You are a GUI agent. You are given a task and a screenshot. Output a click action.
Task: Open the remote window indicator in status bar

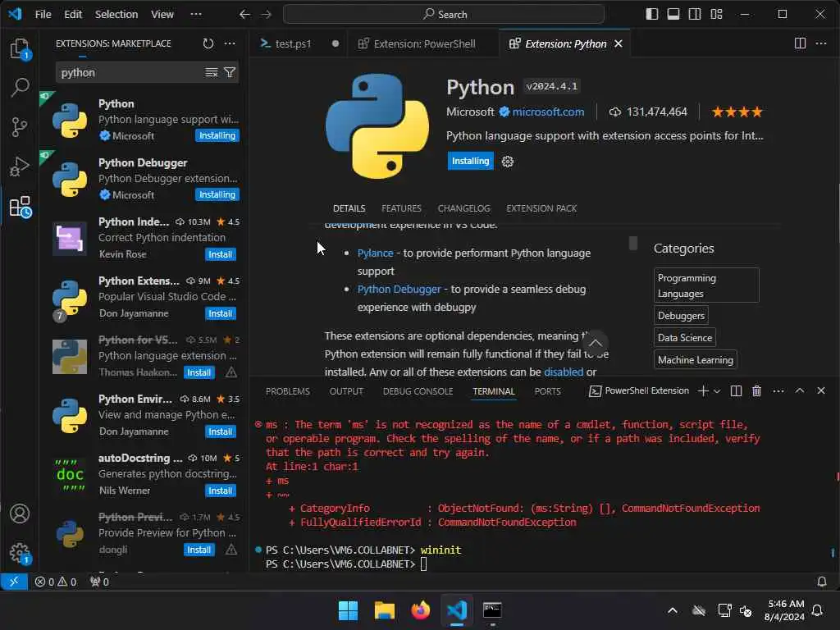(14, 582)
